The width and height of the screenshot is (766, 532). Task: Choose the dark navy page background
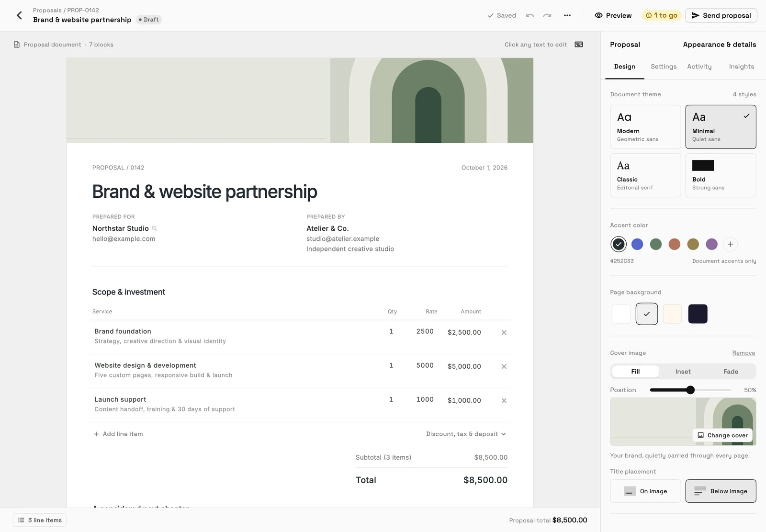tap(698, 314)
